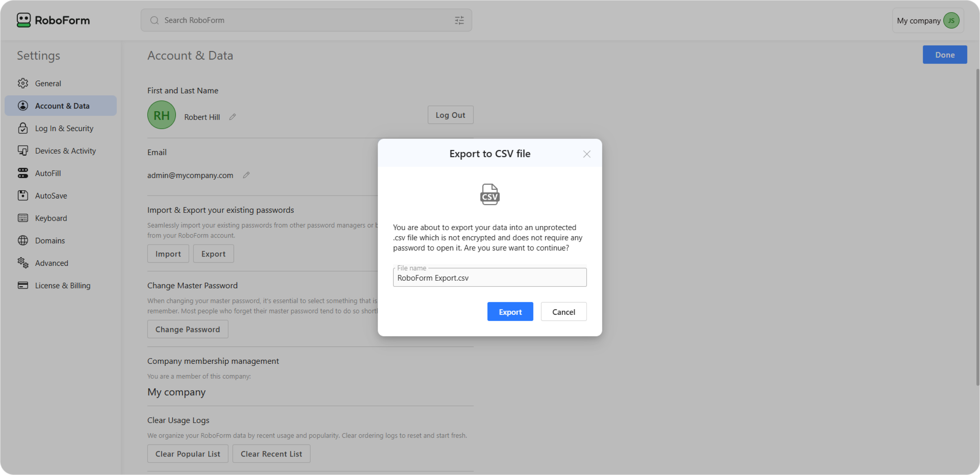Click the Keyboard icon in sidebar
This screenshot has width=980, height=475.
[x=23, y=218]
